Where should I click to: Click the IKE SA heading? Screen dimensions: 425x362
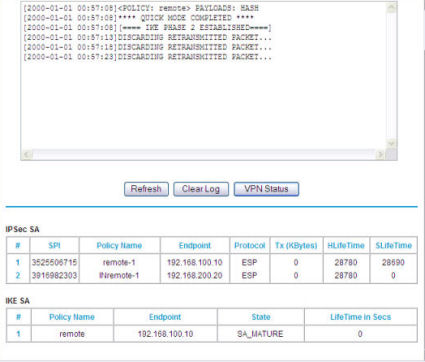(17, 301)
